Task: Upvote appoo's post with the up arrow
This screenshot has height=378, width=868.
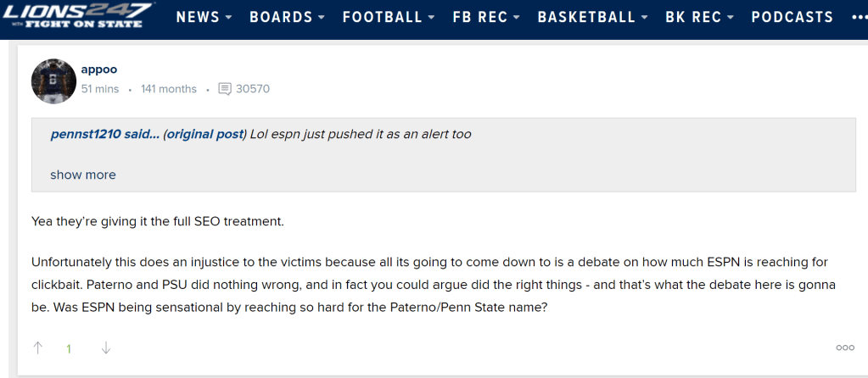Action: coord(38,347)
